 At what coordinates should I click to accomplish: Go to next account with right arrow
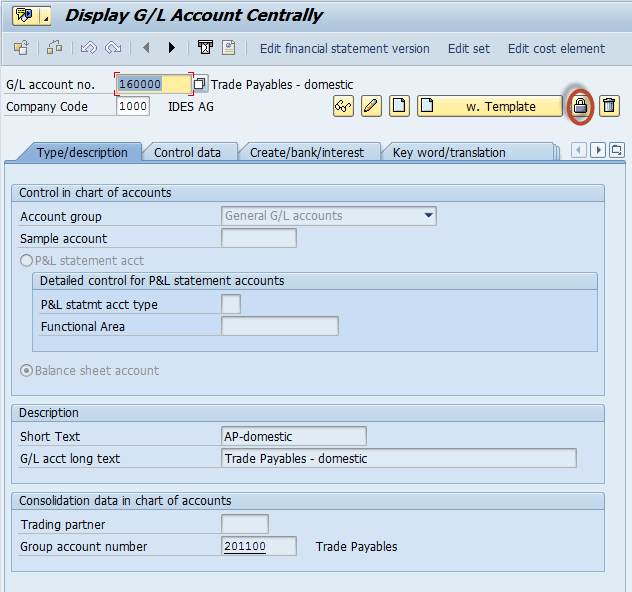tap(172, 48)
